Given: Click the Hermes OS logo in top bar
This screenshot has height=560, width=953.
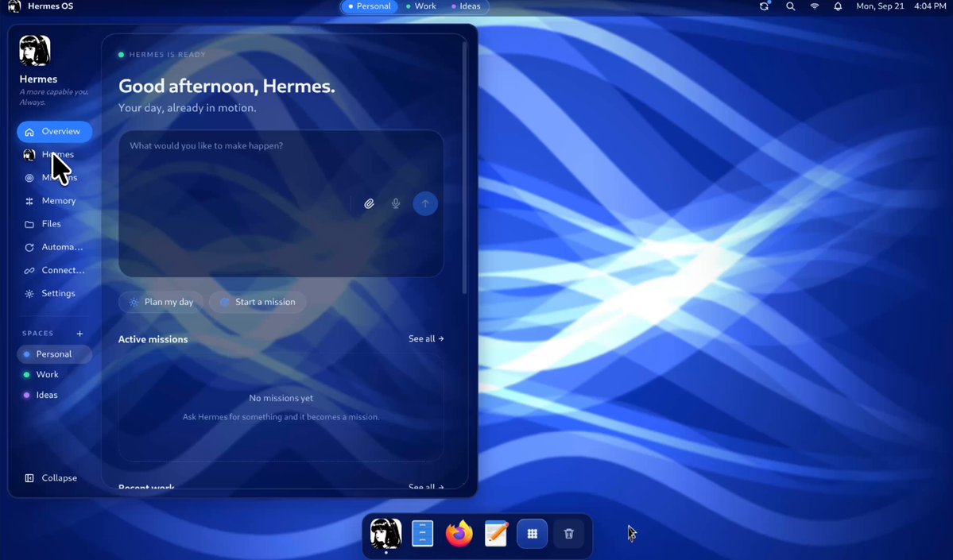Looking at the screenshot, I should coord(14,6).
